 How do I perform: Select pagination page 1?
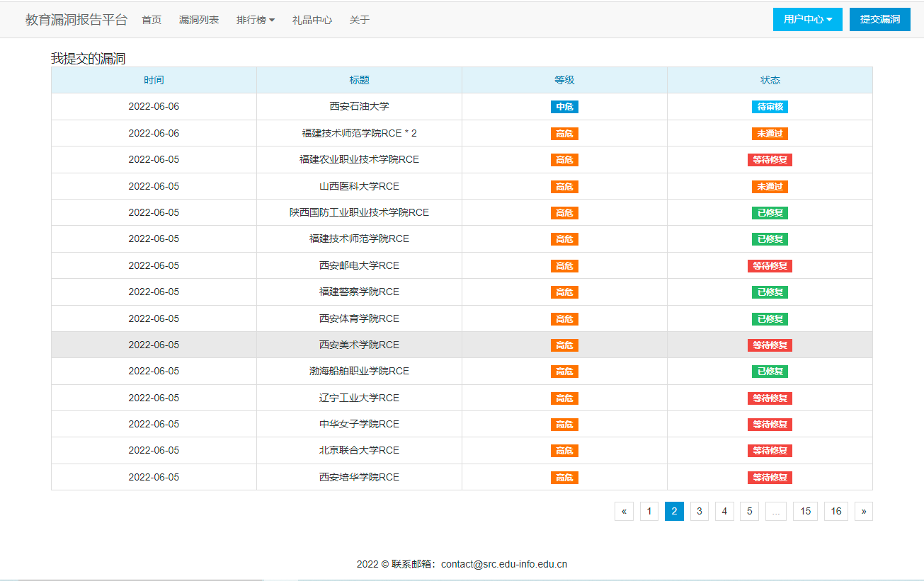[649, 511]
